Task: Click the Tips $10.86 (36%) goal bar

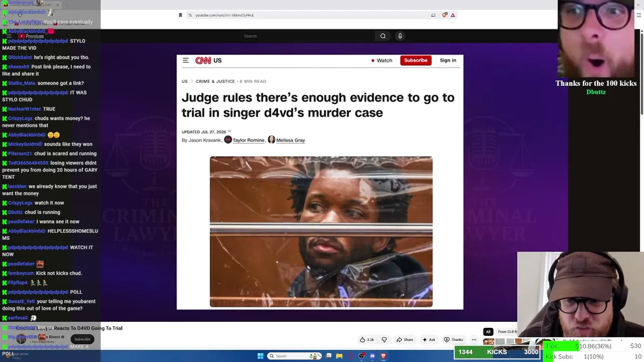Action: click(x=594, y=346)
